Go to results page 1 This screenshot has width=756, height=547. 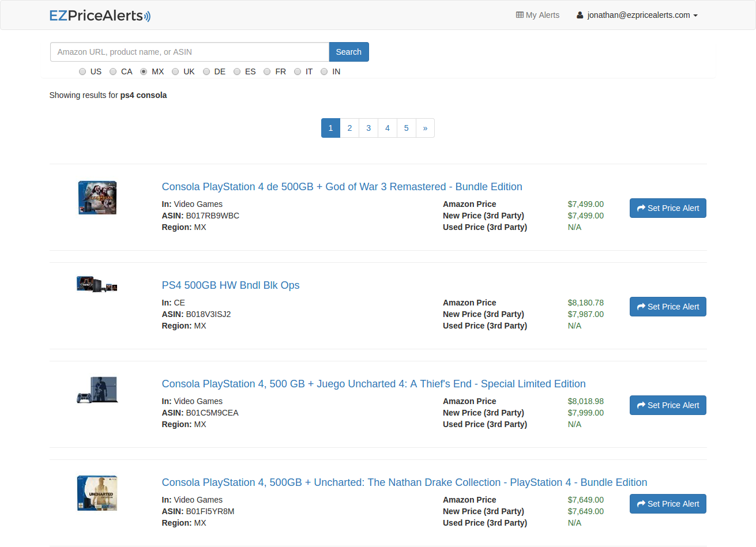click(330, 128)
